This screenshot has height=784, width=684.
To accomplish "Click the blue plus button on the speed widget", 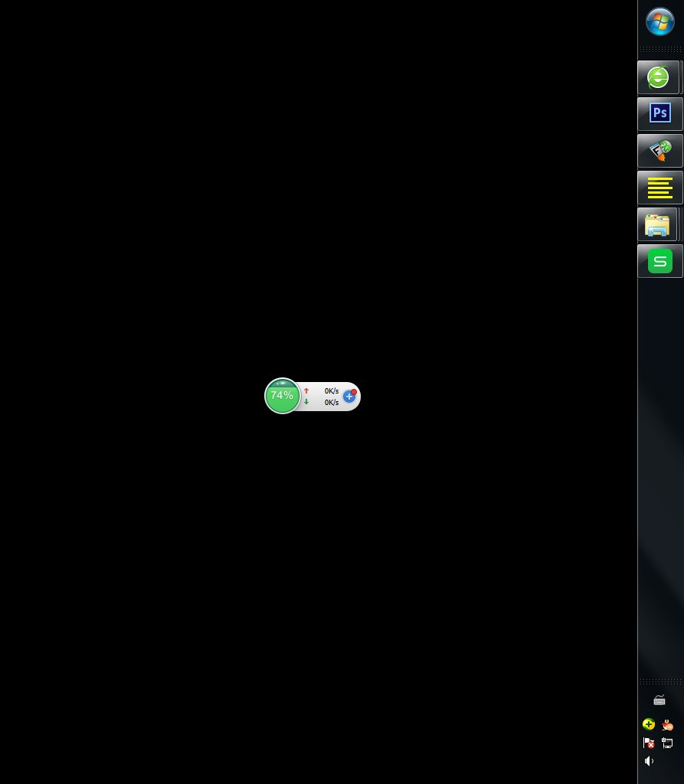I will pos(349,397).
